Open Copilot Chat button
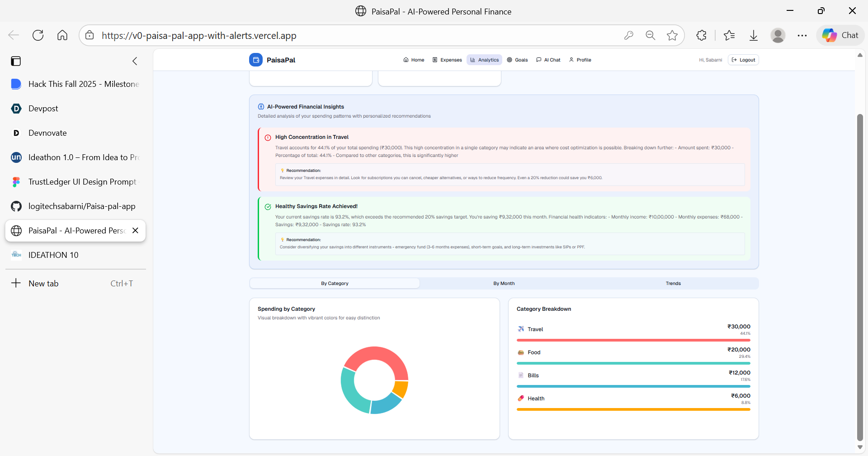Image resolution: width=868 pixels, height=456 pixels. 840,35
